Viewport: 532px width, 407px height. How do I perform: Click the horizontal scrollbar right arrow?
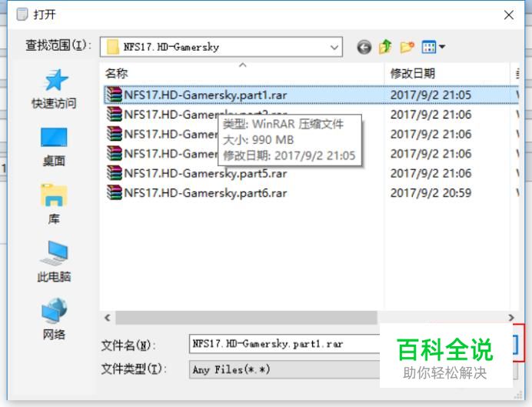511,318
